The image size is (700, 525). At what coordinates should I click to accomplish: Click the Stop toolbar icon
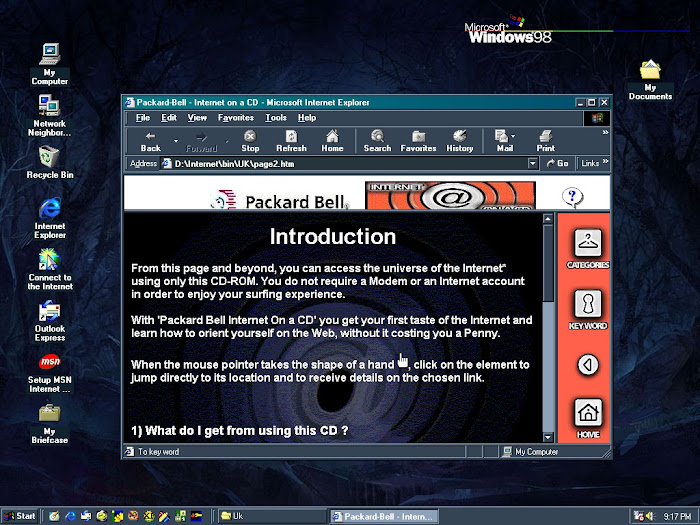tap(250, 141)
